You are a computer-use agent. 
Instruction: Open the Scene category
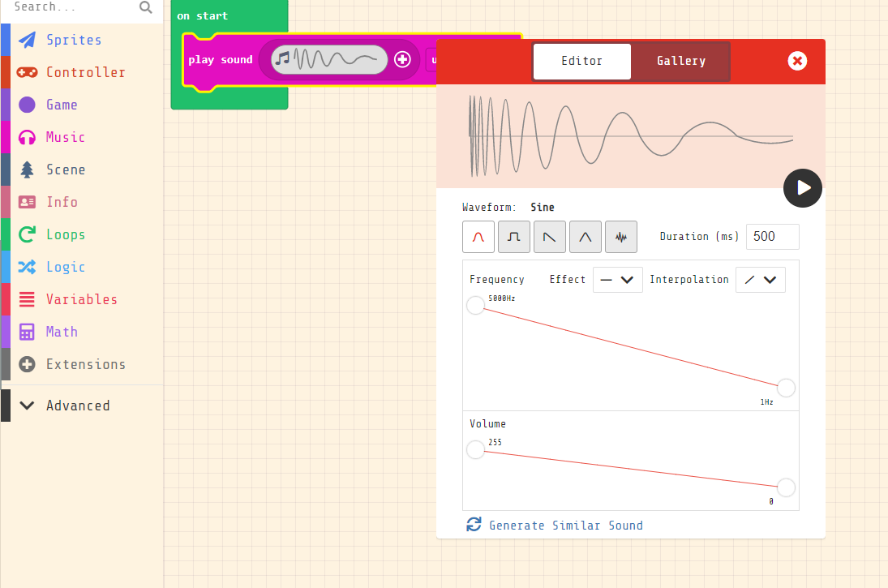(x=82, y=170)
